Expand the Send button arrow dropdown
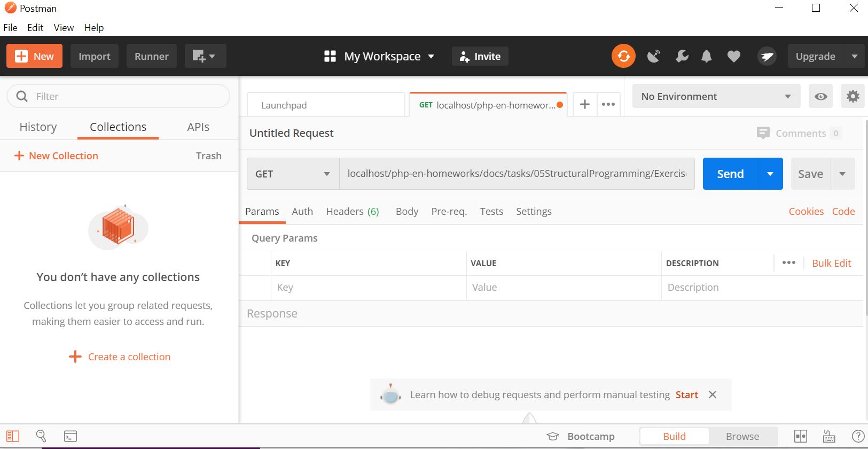 pyautogui.click(x=770, y=174)
